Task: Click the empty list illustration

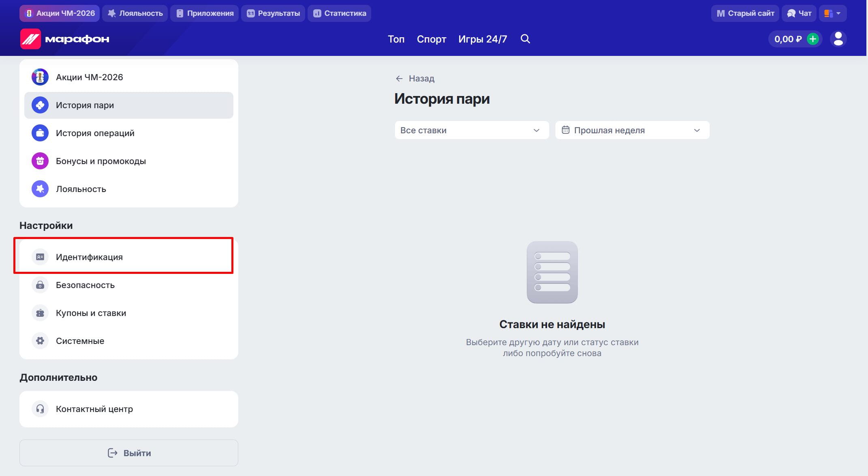Action: tap(552, 272)
